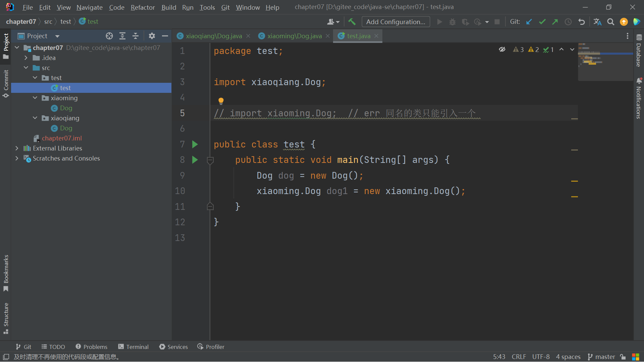Collapse the xiaoming package folder
The image size is (644, 362).
(35, 98)
